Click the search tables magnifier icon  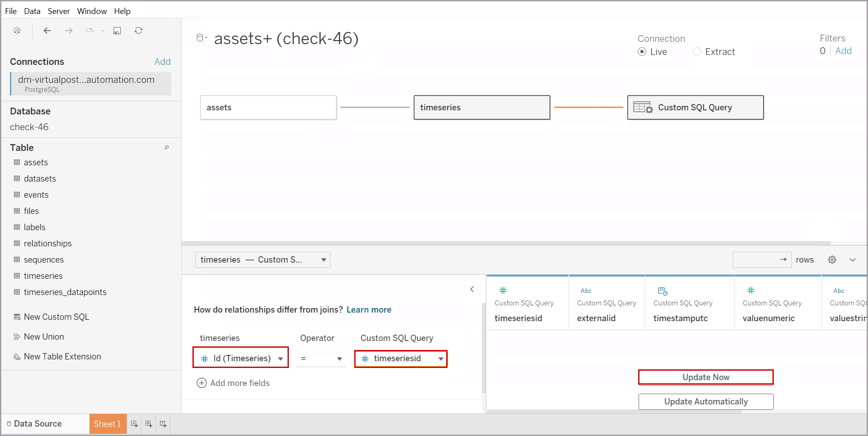pyautogui.click(x=166, y=148)
